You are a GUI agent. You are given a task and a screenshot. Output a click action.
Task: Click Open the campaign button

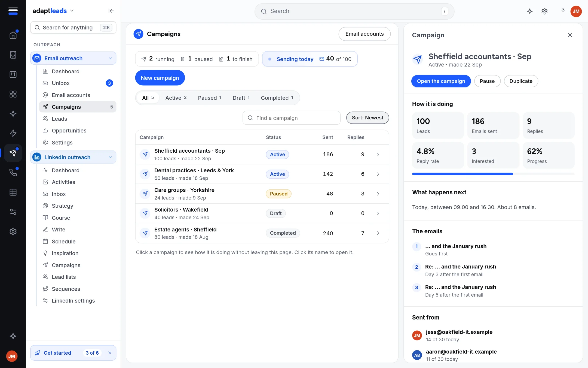pyautogui.click(x=441, y=81)
